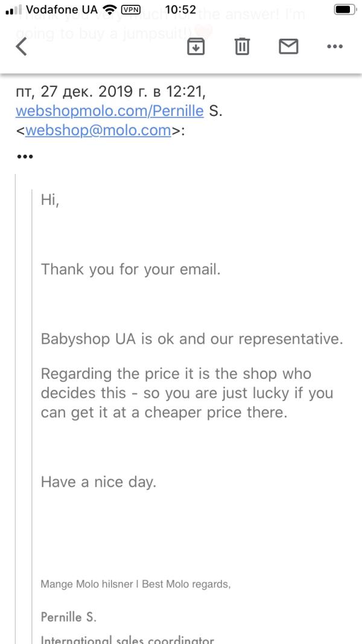Tap the "Best Molo regards" signature line
This screenshot has height=644, width=362.
point(135,584)
